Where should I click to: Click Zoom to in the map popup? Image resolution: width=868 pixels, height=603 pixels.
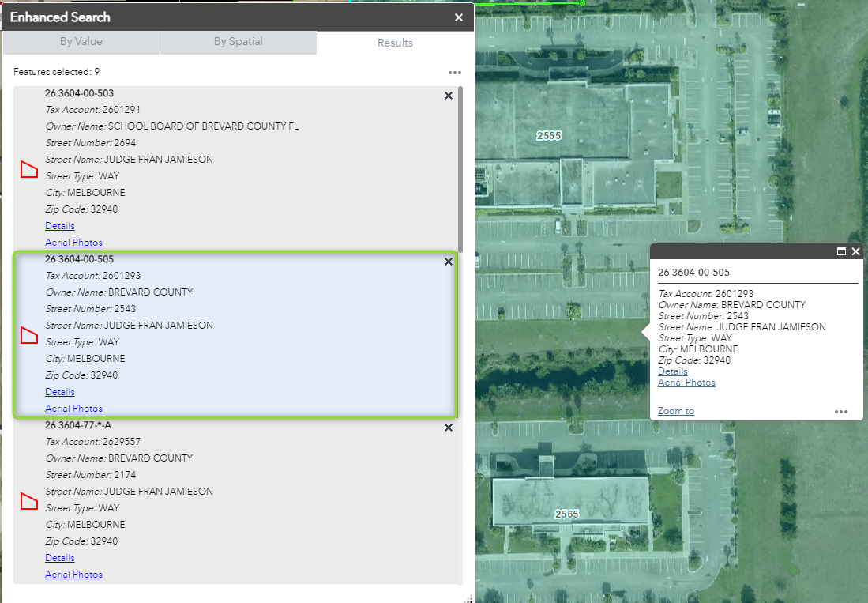point(675,410)
